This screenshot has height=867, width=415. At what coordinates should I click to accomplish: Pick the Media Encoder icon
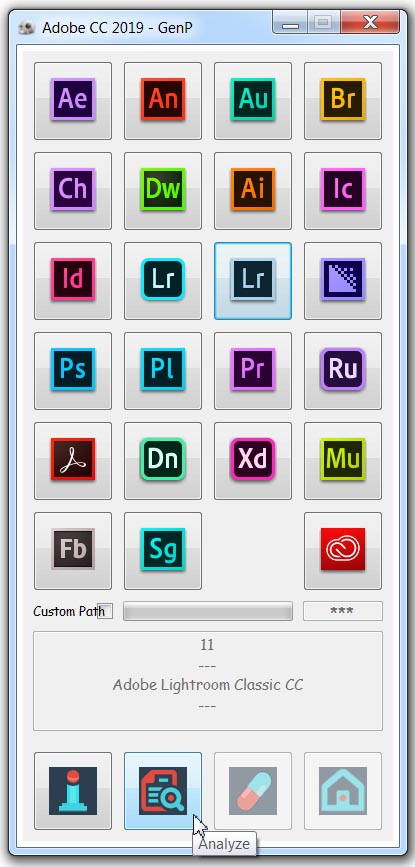coord(343,281)
